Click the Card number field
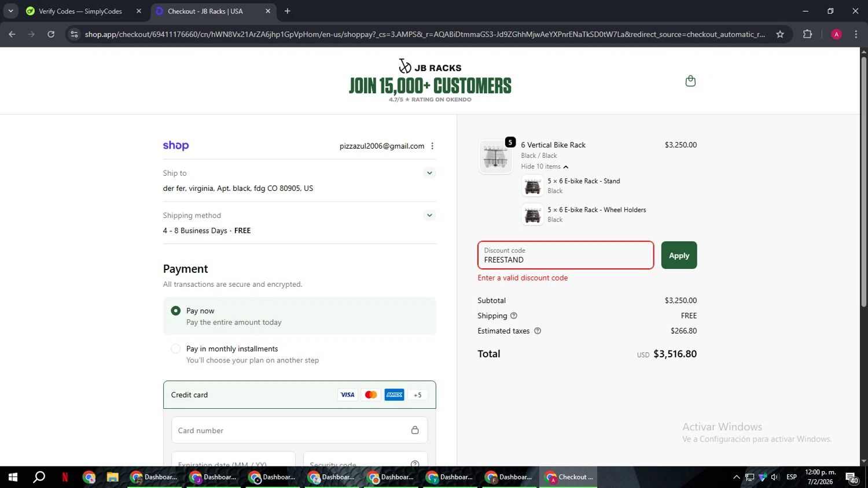This screenshot has height=488, width=868. point(299,430)
